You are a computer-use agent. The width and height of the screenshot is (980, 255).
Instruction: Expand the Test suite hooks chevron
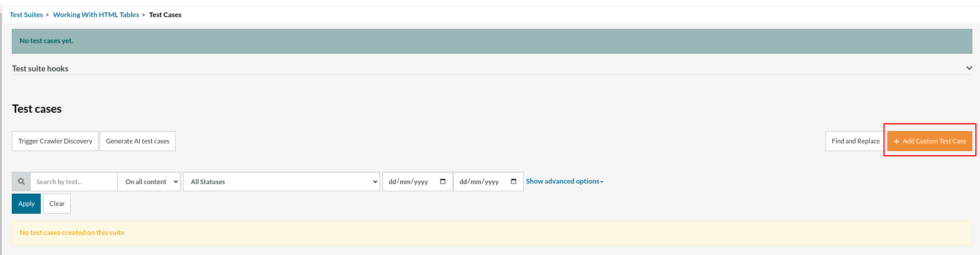tap(969, 68)
